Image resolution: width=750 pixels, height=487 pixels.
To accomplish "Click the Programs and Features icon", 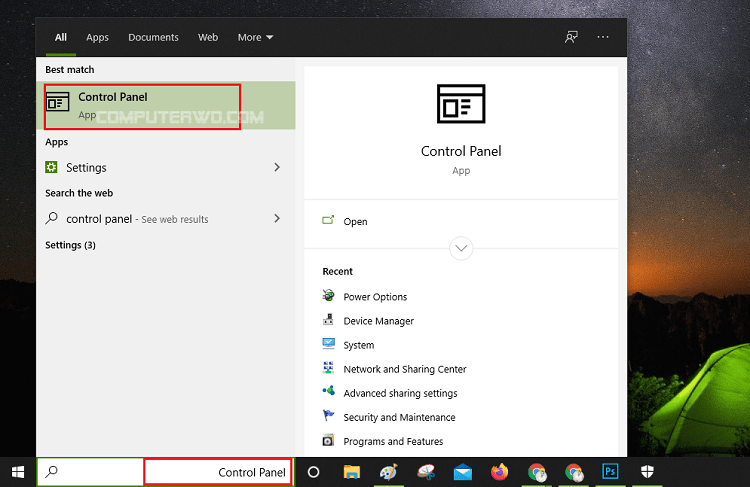I will point(328,440).
